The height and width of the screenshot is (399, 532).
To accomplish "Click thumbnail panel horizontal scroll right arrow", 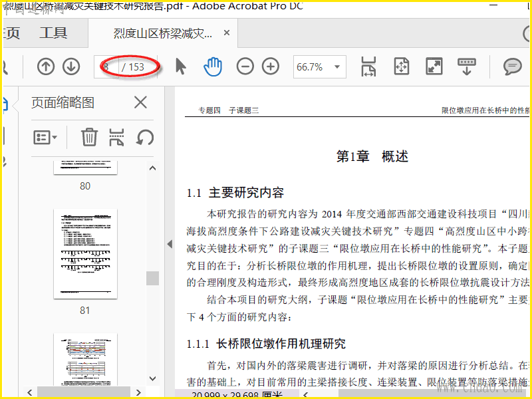I will click(138, 392).
